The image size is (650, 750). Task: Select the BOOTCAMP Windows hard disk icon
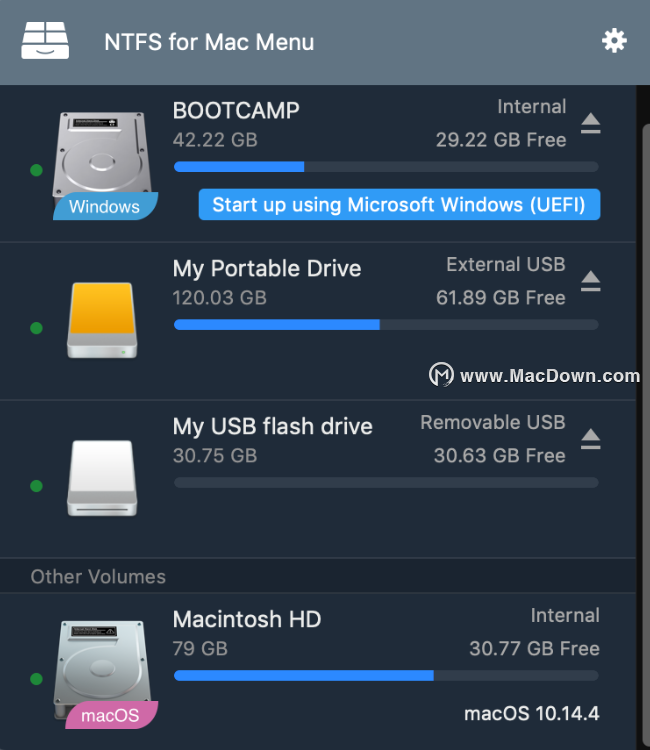(x=103, y=165)
